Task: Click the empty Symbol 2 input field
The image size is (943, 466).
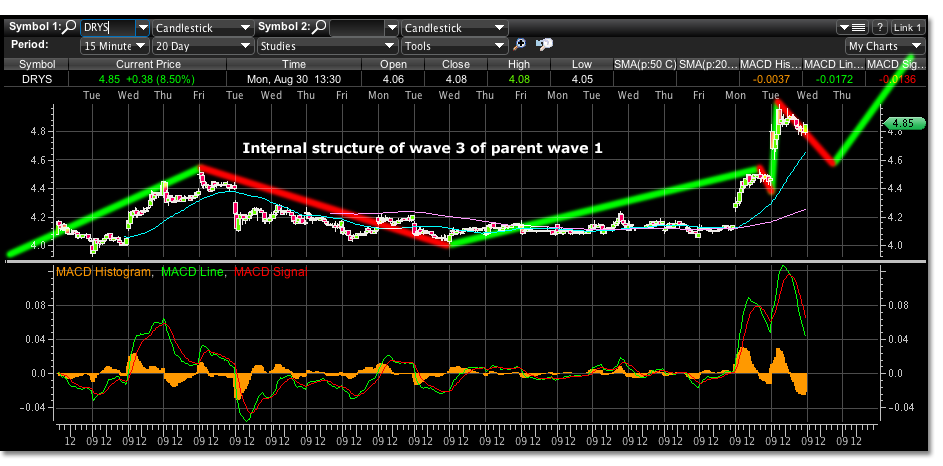Action: 357,29
